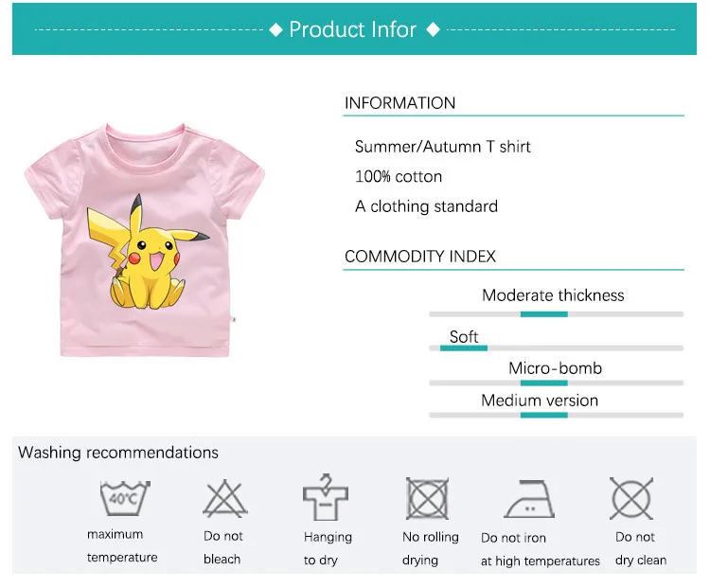
Task: Click the diamond left of Product Infor
Action: [x=275, y=30]
